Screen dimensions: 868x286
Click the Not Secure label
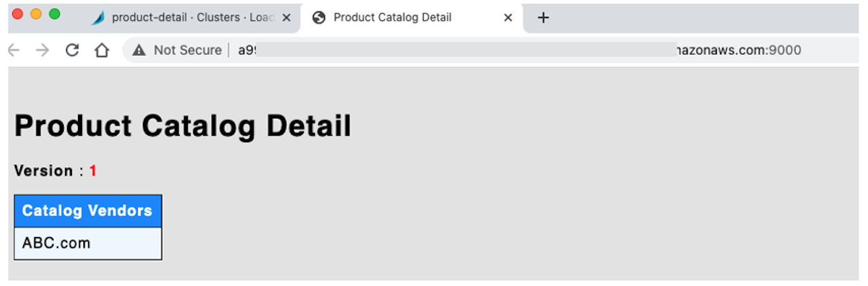coord(187,50)
